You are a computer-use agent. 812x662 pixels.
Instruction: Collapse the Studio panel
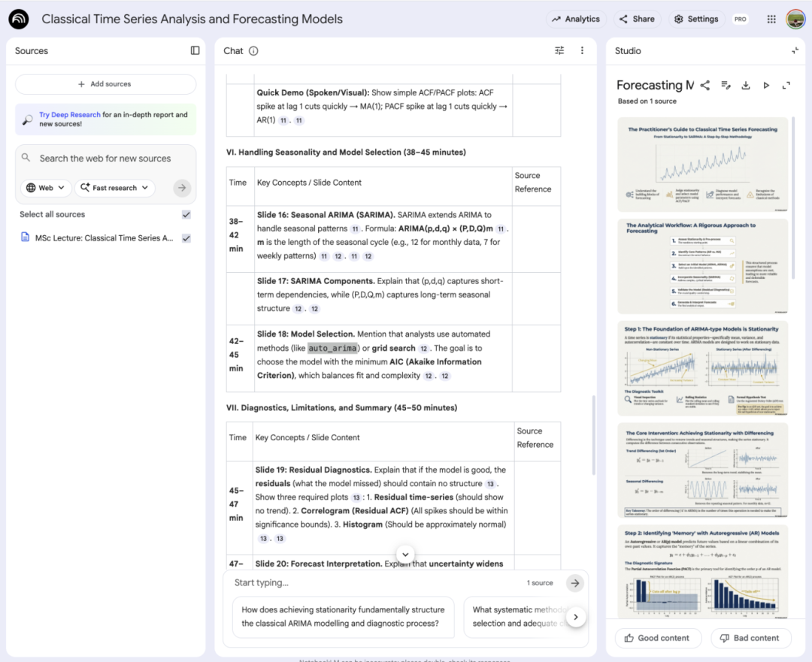(x=795, y=50)
